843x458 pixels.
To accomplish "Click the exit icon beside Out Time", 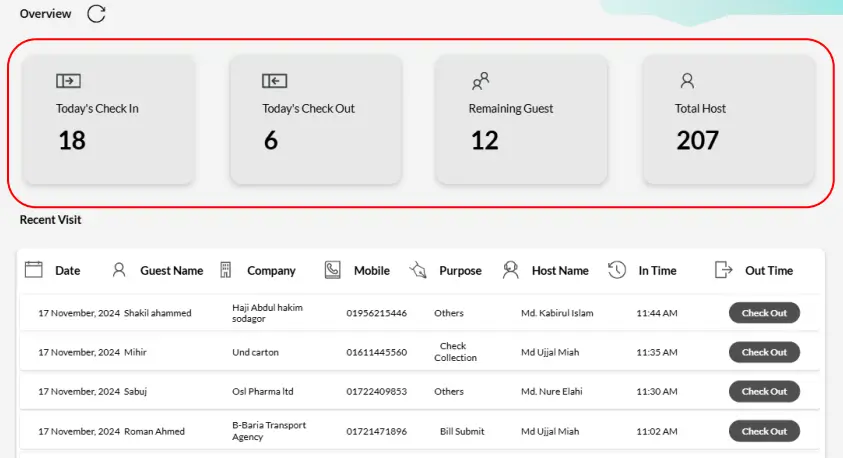I will pyautogui.click(x=724, y=270).
